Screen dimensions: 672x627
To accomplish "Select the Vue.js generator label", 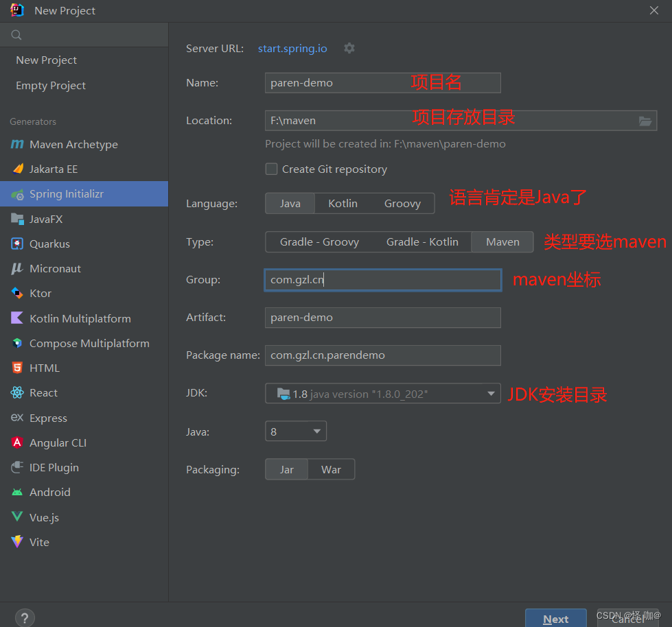I will tap(44, 517).
